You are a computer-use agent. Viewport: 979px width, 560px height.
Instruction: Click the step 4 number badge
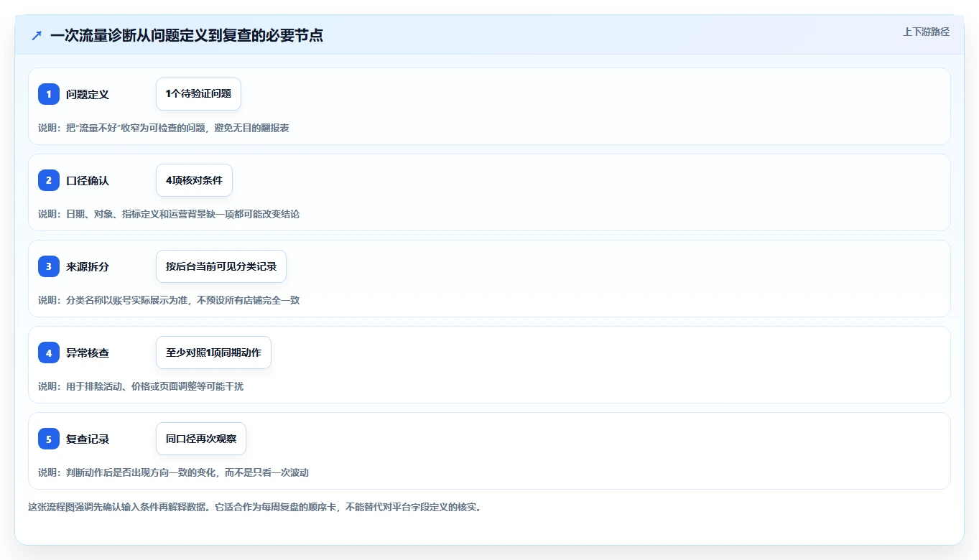pyautogui.click(x=49, y=353)
